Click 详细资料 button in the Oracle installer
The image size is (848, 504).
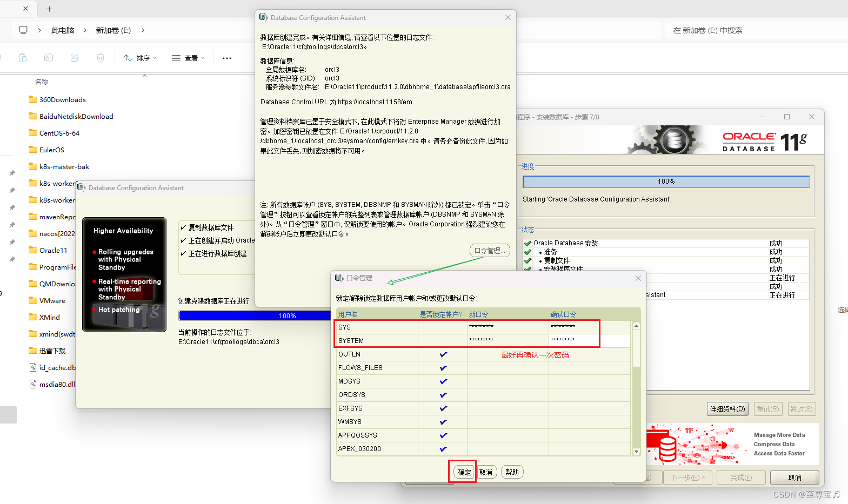pyautogui.click(x=727, y=409)
